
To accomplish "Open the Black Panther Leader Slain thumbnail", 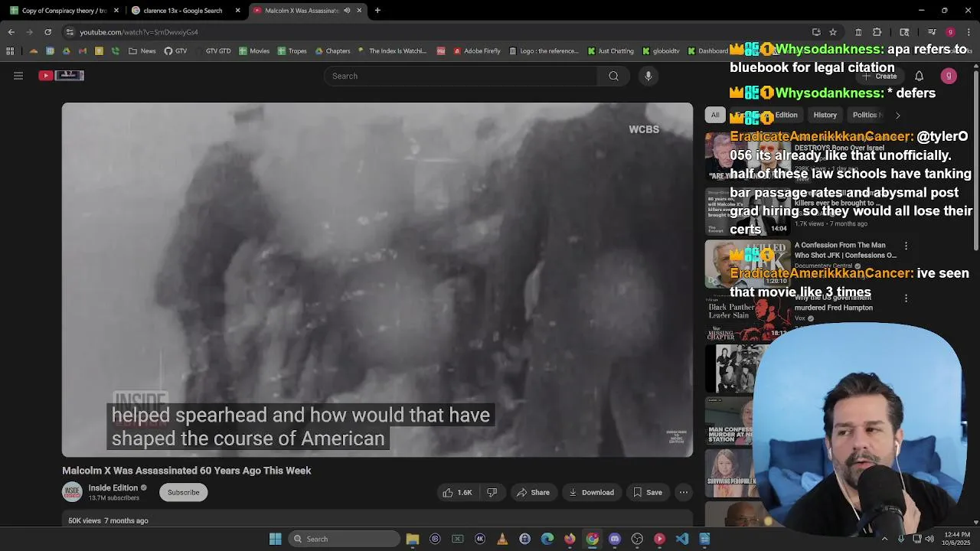I will click(x=747, y=316).
